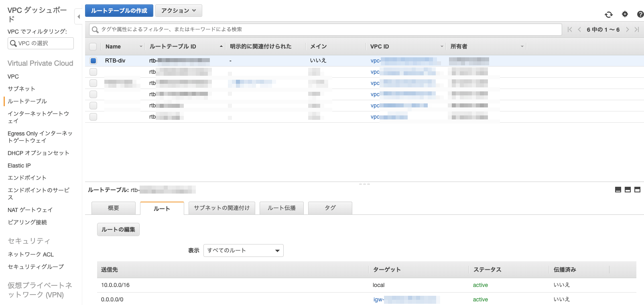The width and height of the screenshot is (644, 305).
Task: Open Elastic IP in sidebar
Action: click(x=19, y=166)
